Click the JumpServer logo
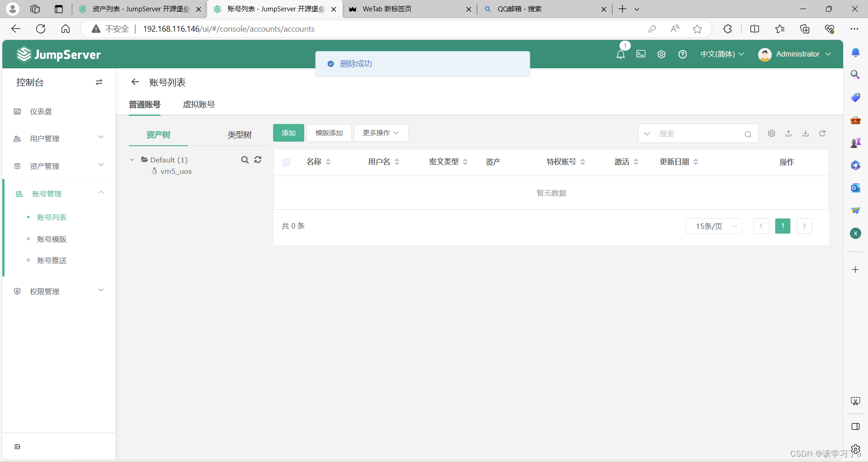Screen dimensions: 868x462 [59, 54]
